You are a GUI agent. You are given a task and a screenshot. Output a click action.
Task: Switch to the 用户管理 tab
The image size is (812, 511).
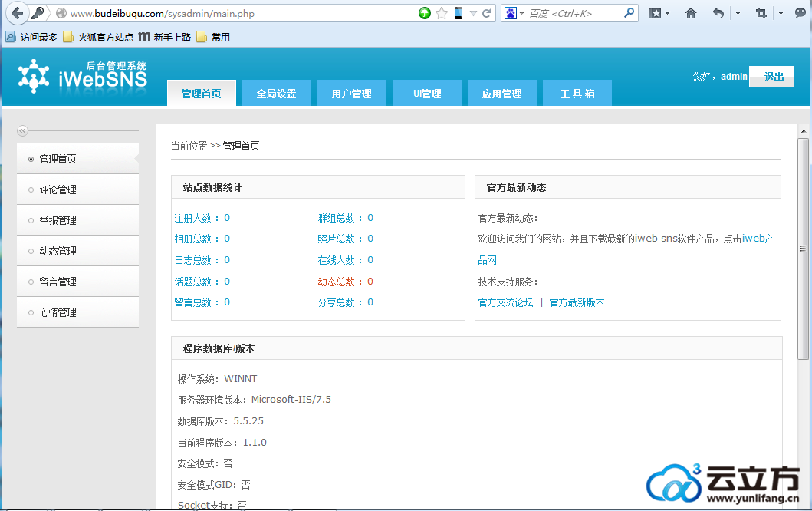click(x=352, y=94)
